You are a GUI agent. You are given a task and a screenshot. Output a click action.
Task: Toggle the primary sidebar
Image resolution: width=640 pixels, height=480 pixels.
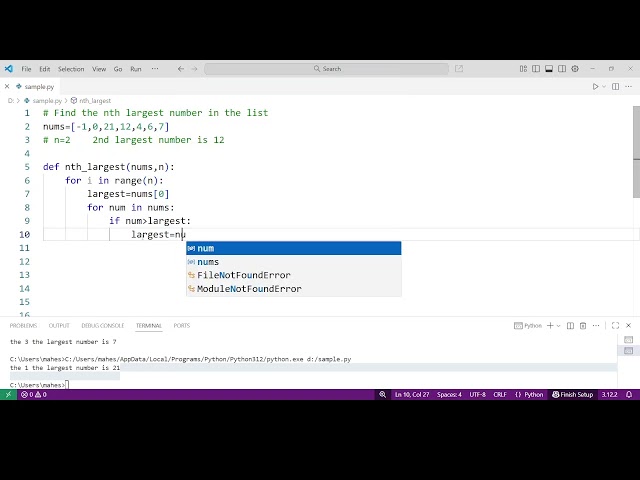tap(536, 69)
